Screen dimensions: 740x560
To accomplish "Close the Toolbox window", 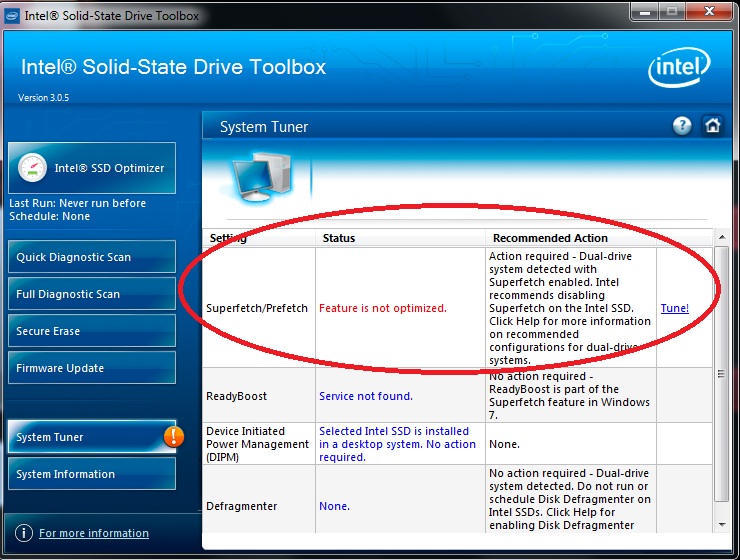I will [x=709, y=11].
